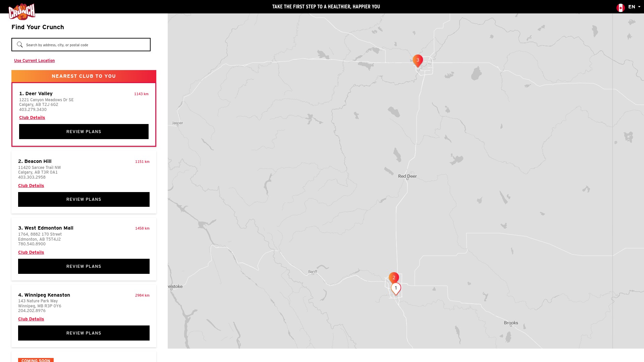Click the Canada flag icon
Screen dimensions: 644x362
coord(621,7)
